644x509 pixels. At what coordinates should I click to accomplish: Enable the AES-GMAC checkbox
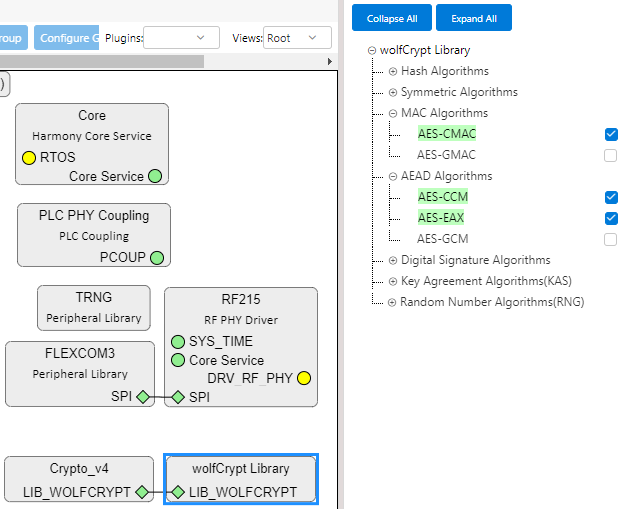611,155
